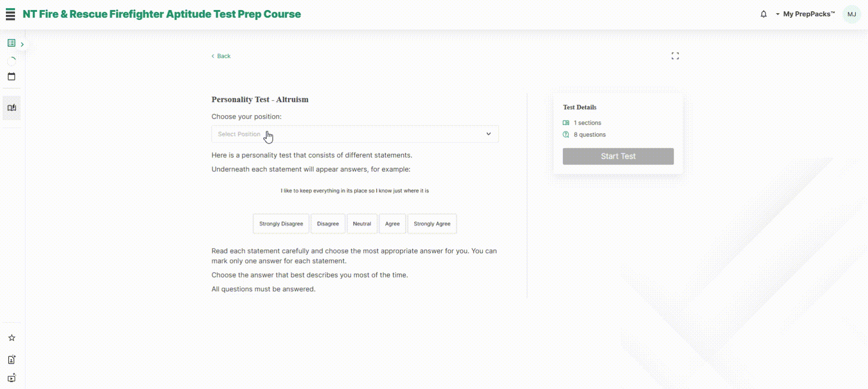This screenshot has height=389, width=868.
Task: Choose the Strongly Agree answer
Action: tap(432, 224)
